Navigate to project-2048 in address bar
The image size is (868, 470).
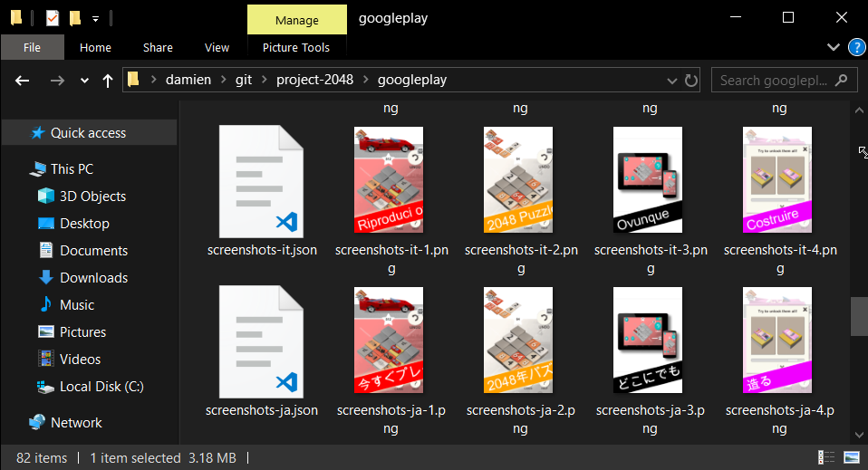(x=314, y=80)
